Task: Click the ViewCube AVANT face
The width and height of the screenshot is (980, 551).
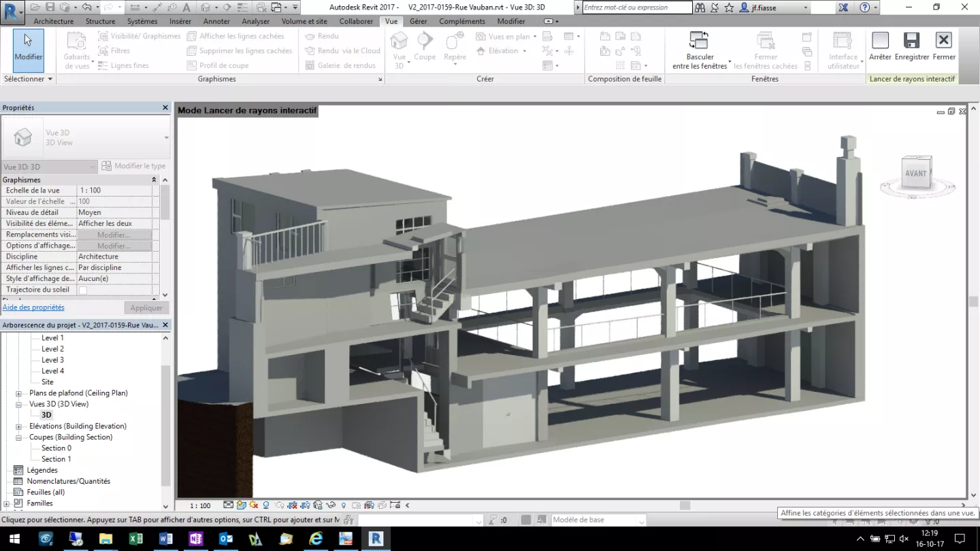Action: tap(915, 173)
